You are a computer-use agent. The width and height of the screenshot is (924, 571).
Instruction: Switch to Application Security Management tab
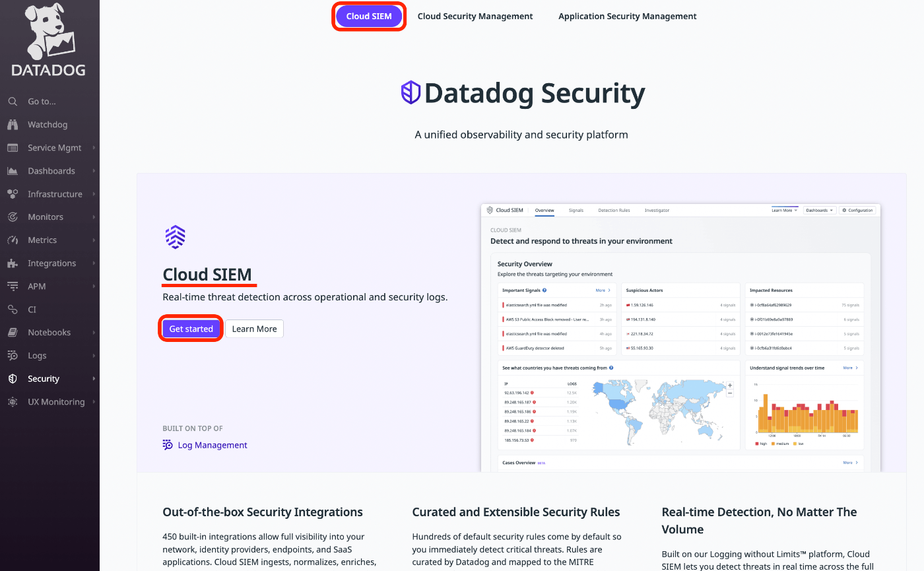click(628, 16)
